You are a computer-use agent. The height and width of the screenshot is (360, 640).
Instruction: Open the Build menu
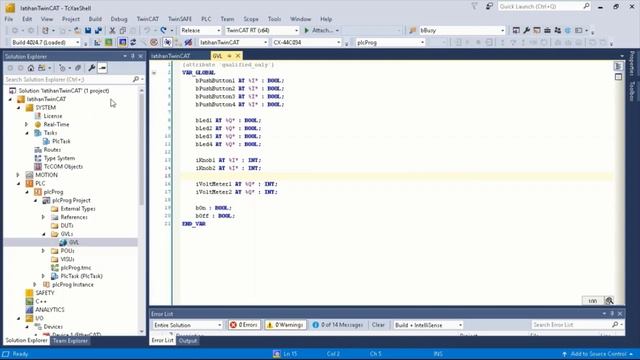[x=95, y=19]
